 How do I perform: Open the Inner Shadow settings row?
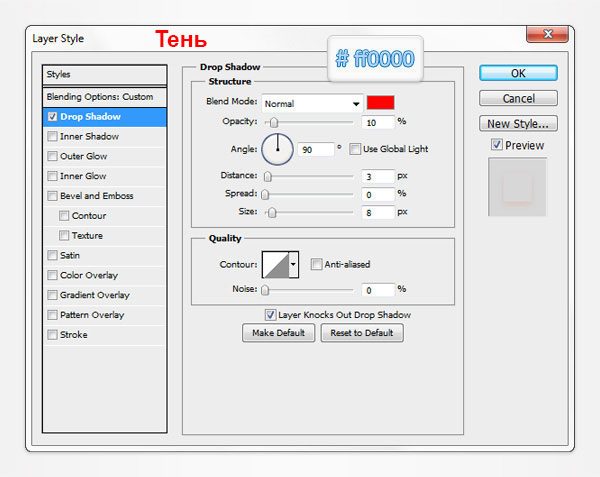[x=105, y=137]
